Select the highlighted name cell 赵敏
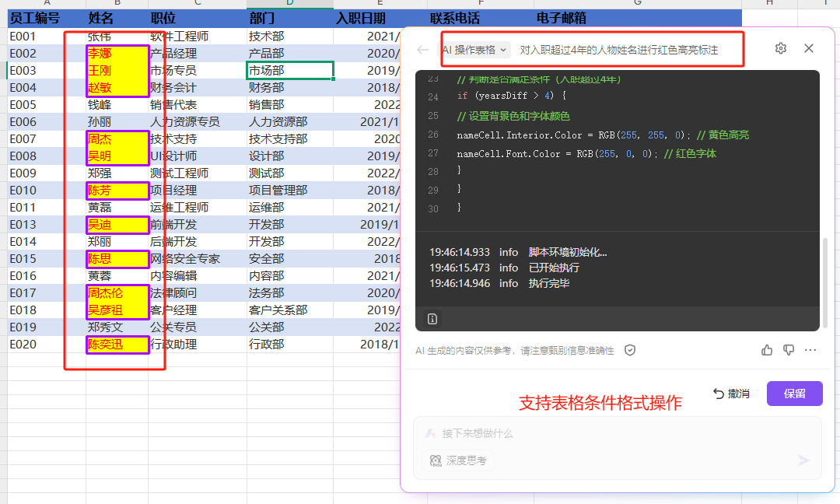Screen dimensions: 840x504 (117, 88)
